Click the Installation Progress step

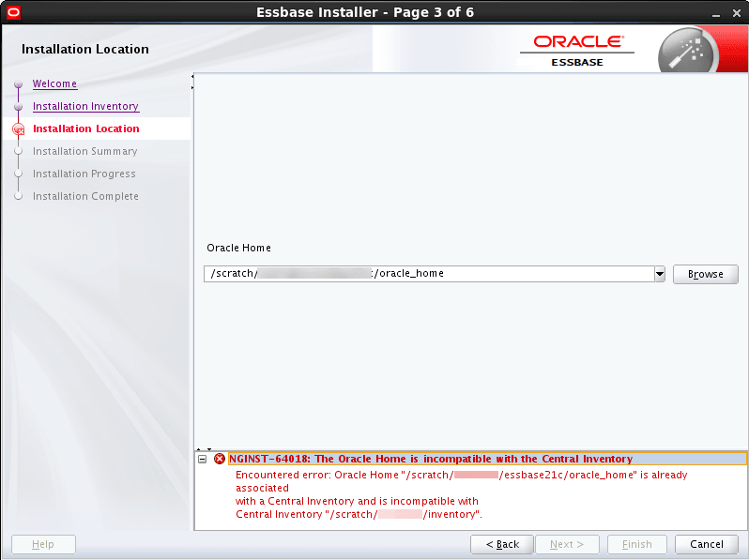(84, 174)
